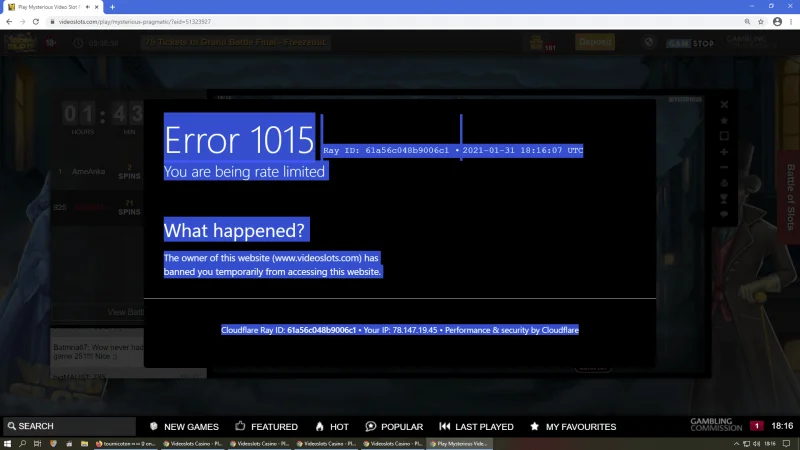Toggle fullscreen square icon in game sidebar
Screen dimensions: 800x450
(724, 136)
